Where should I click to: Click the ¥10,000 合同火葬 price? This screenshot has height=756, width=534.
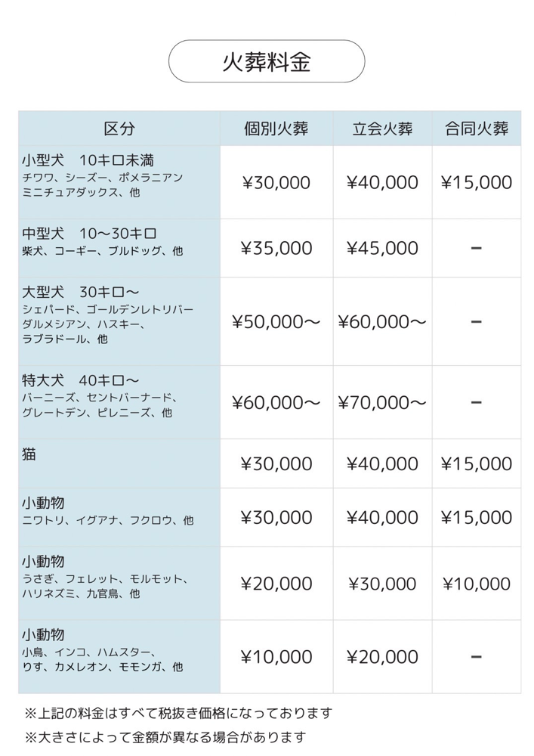(477, 584)
